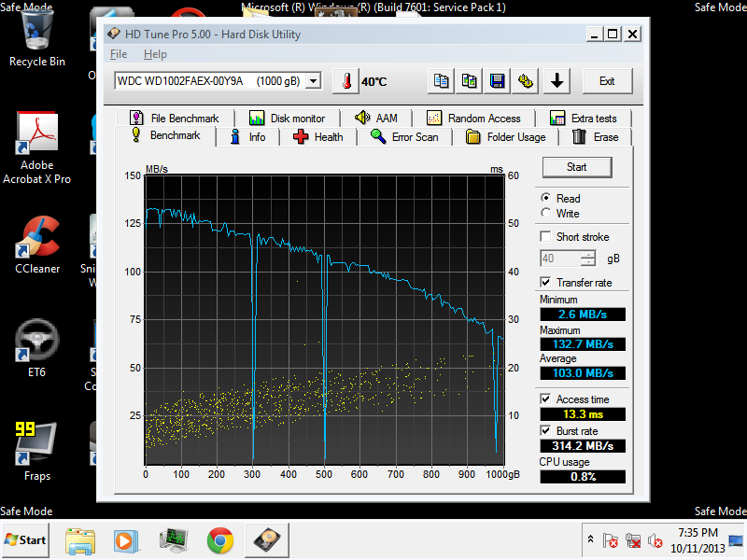Click the Start benchmark button
Viewport: 747px width, 560px height.
tap(577, 167)
